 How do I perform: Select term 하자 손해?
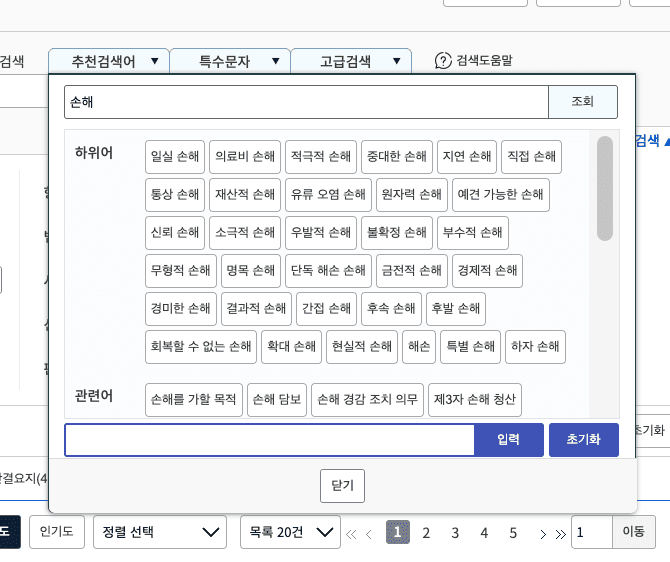[535, 347]
